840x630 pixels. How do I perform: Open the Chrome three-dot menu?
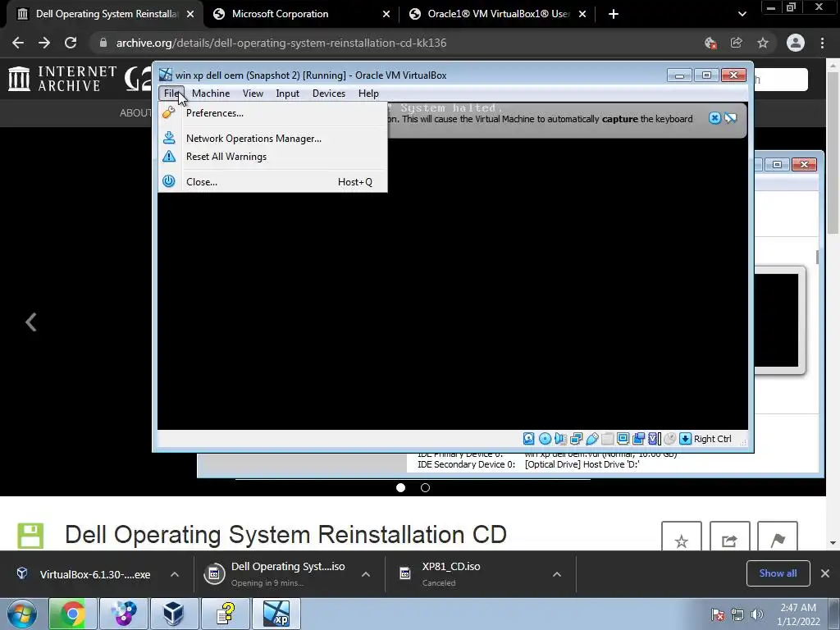(822, 43)
